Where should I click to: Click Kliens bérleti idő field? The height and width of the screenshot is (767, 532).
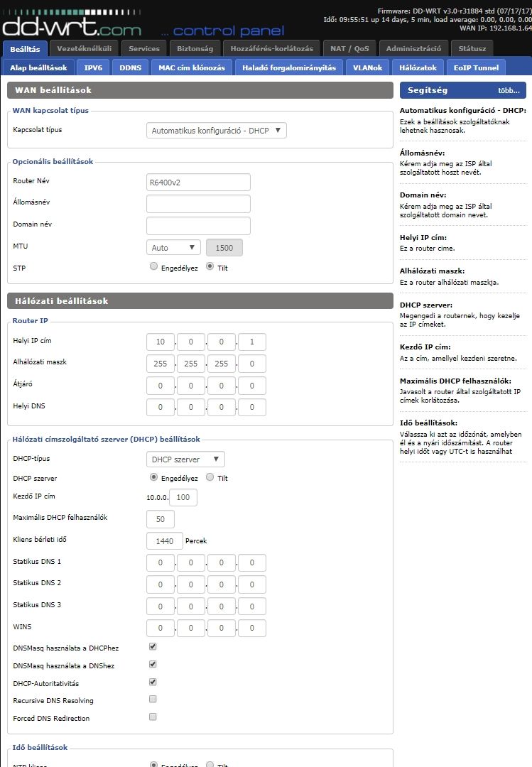point(165,541)
